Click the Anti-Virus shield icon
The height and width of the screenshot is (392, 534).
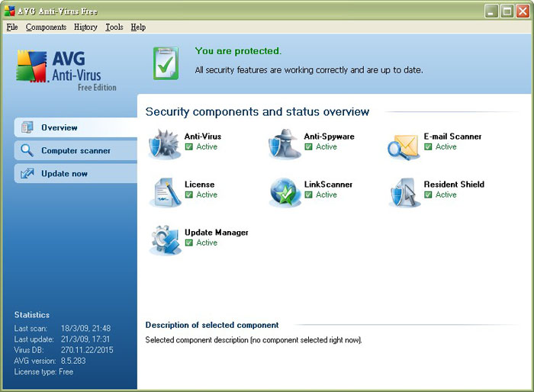(x=164, y=143)
